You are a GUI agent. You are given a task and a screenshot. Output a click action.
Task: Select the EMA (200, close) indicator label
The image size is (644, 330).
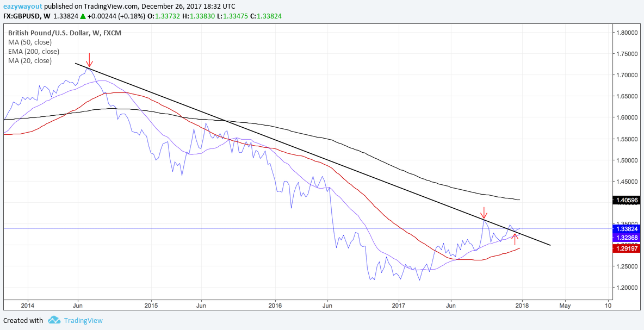[34, 51]
